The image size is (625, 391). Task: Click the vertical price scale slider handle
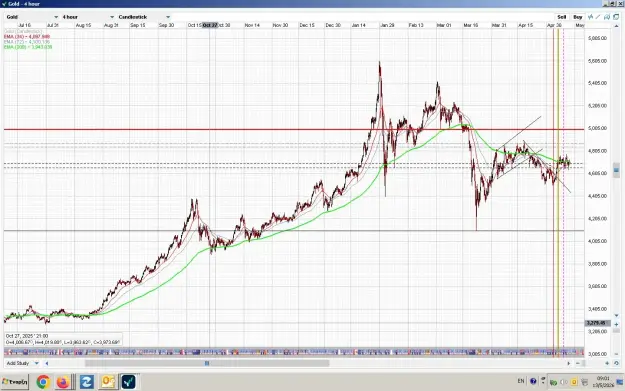point(616,170)
